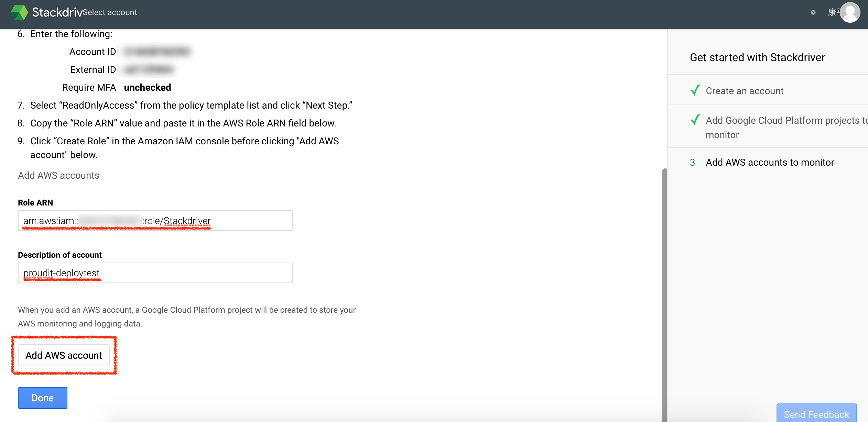Click the Require MFA unchecked value

tap(147, 87)
